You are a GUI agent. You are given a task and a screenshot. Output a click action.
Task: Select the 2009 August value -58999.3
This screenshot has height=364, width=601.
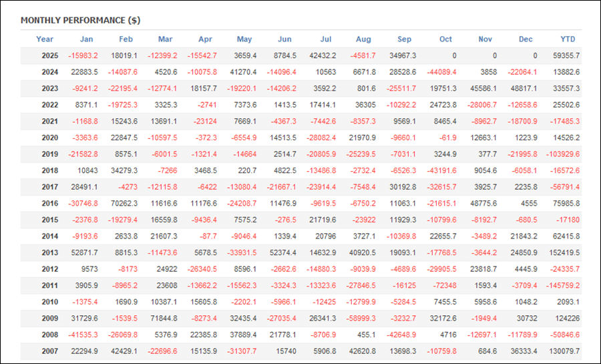point(361,319)
